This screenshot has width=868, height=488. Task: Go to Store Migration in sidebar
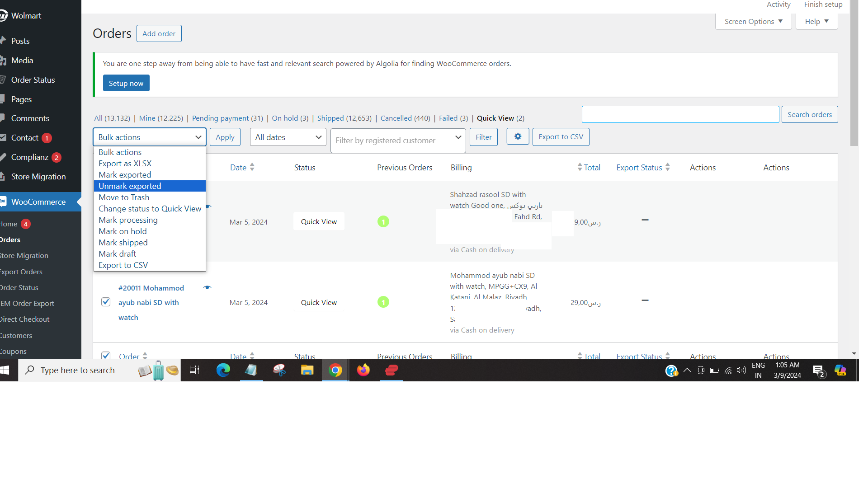[x=38, y=177]
